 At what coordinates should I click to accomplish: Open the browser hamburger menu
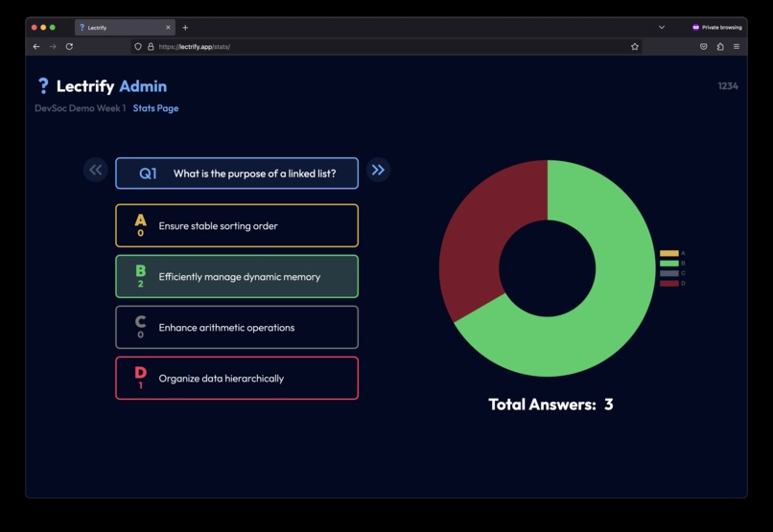coord(737,46)
